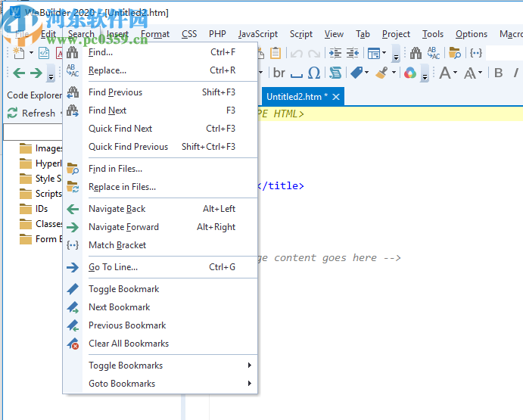
Task: Select Clear All Bookmarks menu entry
Action: 160,344
